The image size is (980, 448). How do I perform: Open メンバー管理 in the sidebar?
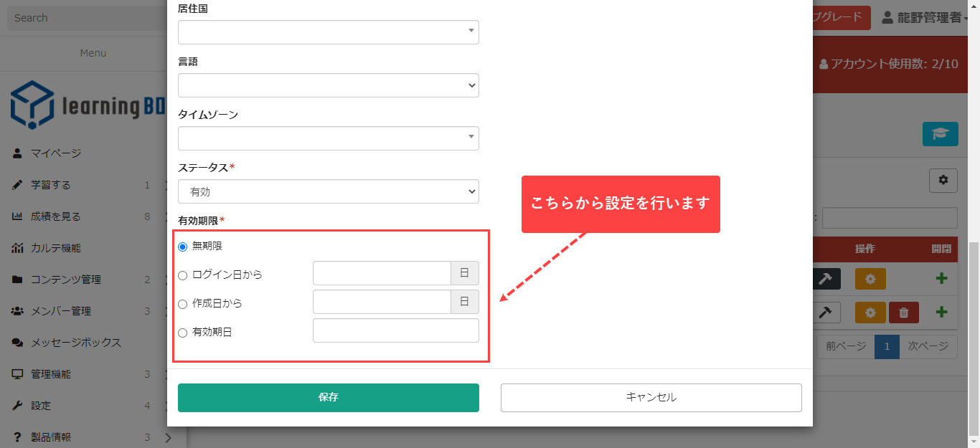[61, 311]
